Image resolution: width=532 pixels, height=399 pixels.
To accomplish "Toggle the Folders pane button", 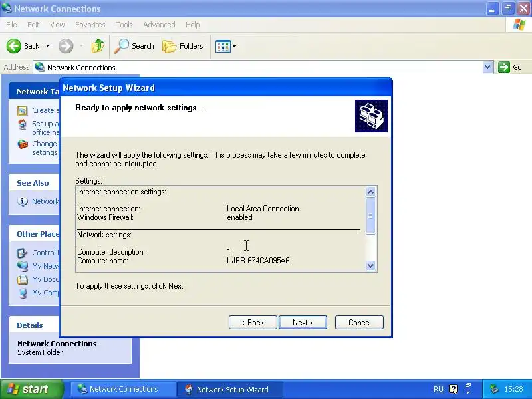I will [x=182, y=46].
